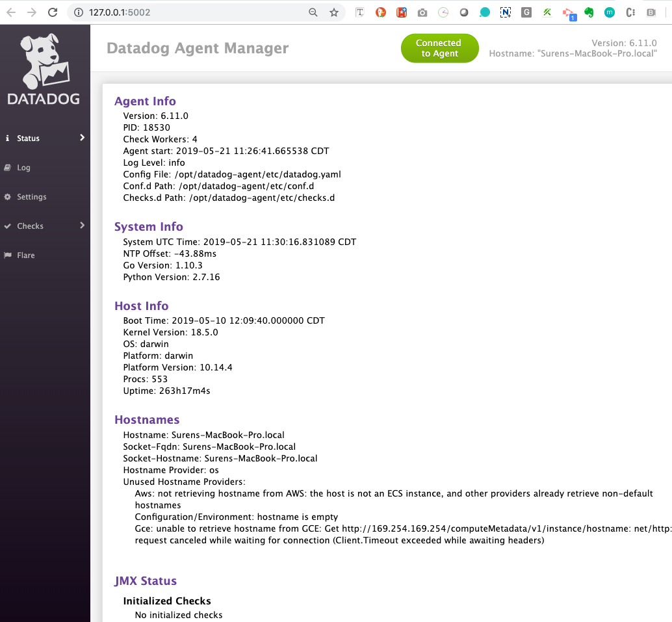Open the Evernote elephant extension icon
The height and width of the screenshot is (622, 672).
(589, 12)
